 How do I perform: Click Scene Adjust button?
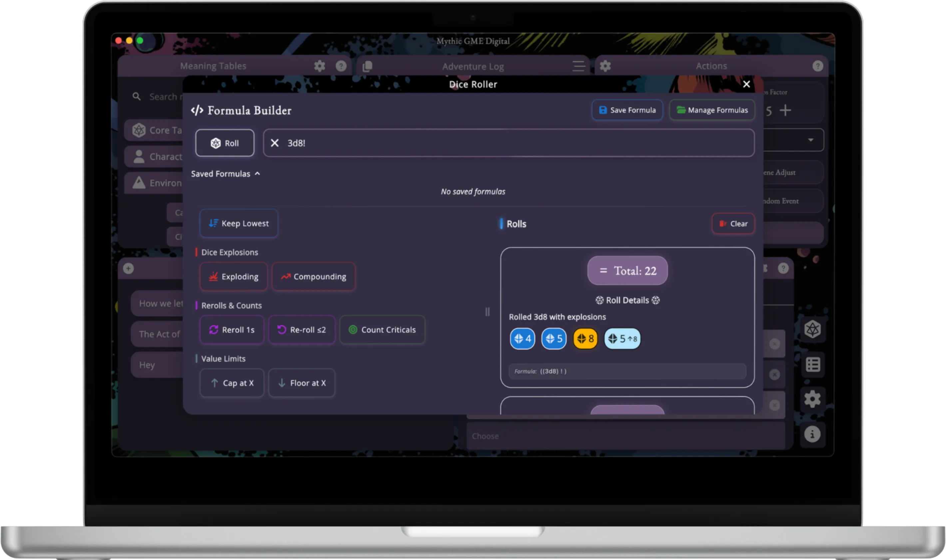(793, 172)
